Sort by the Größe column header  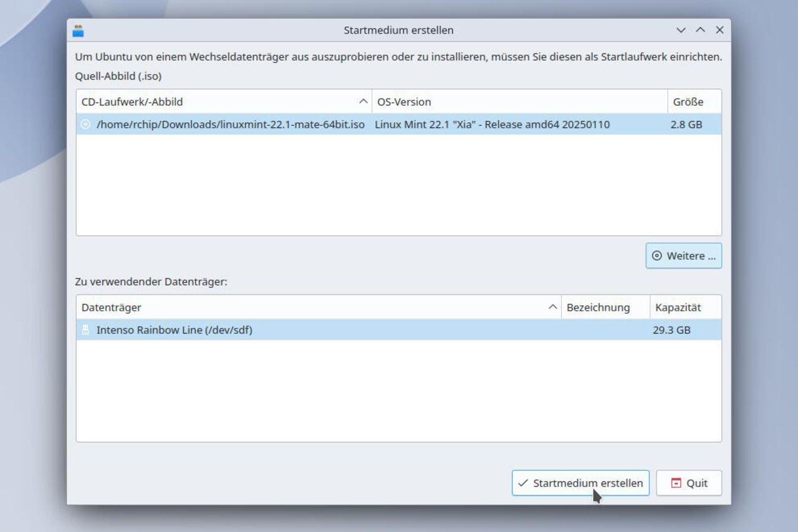tap(695, 102)
